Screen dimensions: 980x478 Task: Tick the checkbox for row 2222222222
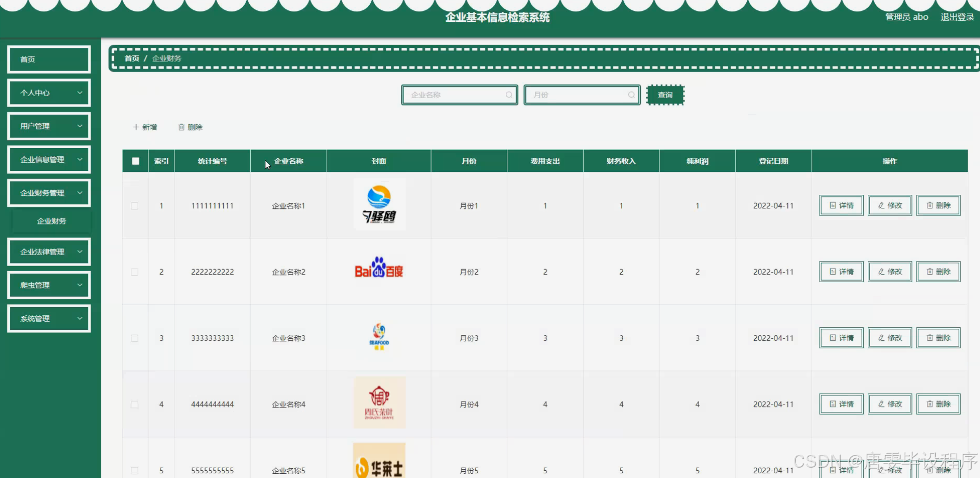pos(135,272)
